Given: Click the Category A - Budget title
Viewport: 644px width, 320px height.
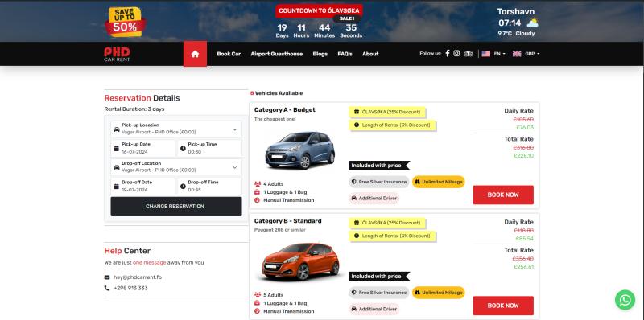Looking at the screenshot, I should [x=285, y=110].
